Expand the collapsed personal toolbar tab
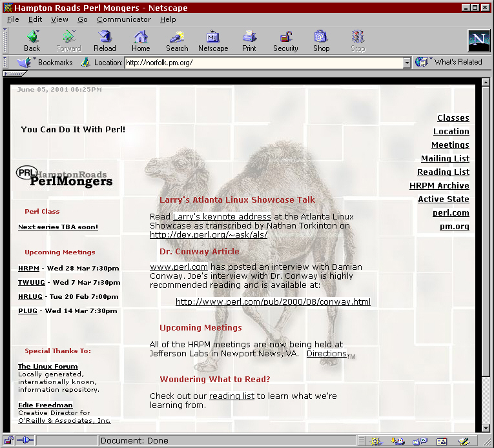This screenshot has height=448, width=494. (x=15, y=74)
